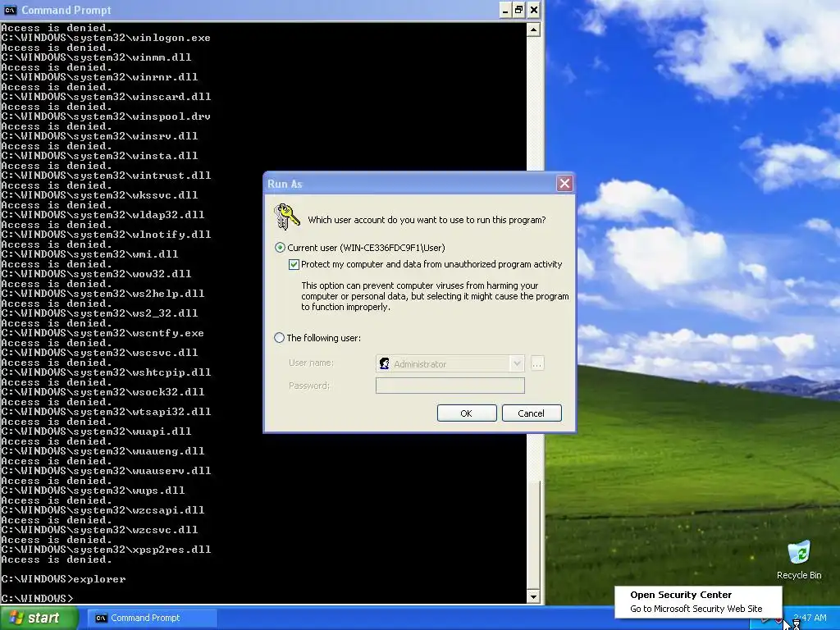Choose Go to Microsoft Security Web Site
Viewport: 840px width, 630px height.
click(696, 609)
